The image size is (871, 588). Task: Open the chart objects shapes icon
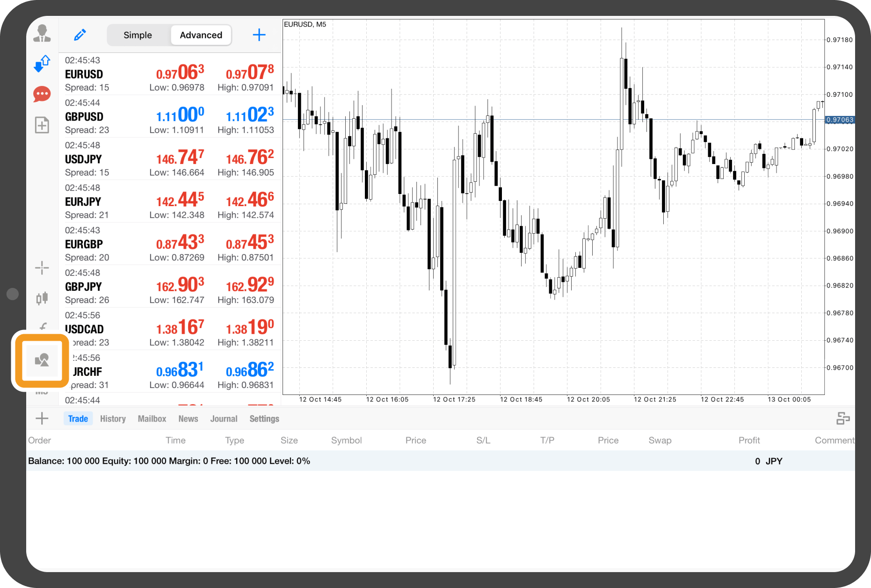(x=42, y=360)
